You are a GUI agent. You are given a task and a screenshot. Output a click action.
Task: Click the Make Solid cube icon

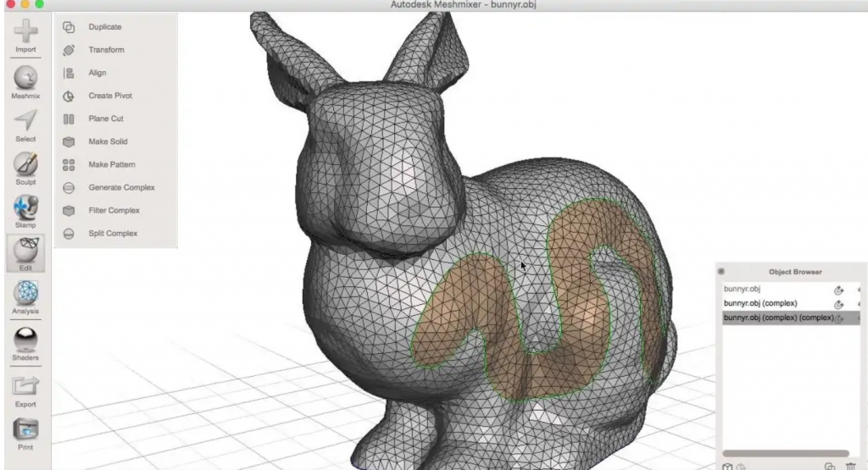click(x=69, y=142)
